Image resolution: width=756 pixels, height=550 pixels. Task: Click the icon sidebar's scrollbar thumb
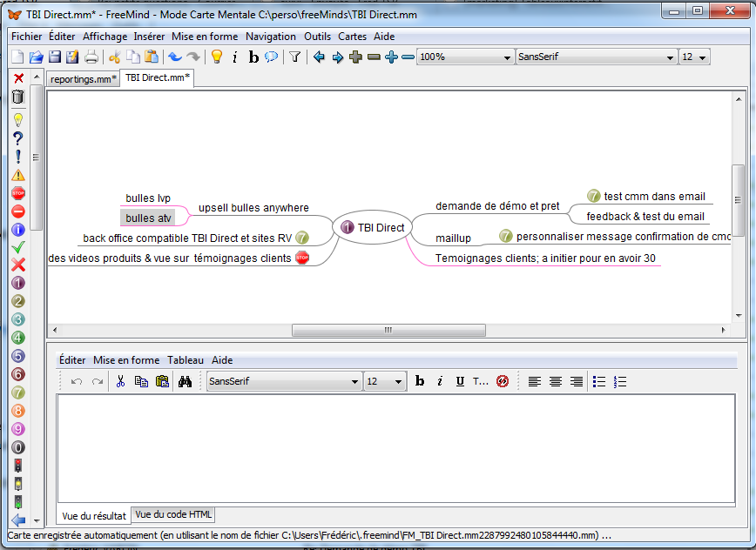pos(37,158)
